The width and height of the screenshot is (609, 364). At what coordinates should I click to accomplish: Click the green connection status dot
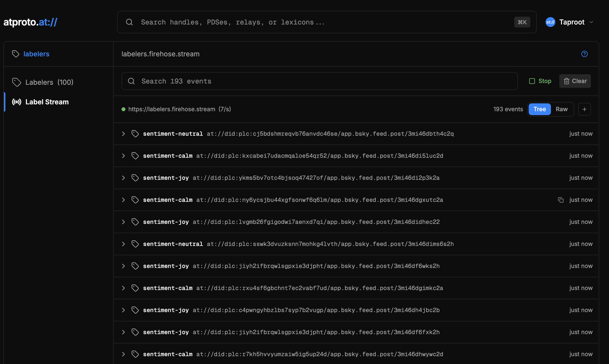[x=123, y=109]
